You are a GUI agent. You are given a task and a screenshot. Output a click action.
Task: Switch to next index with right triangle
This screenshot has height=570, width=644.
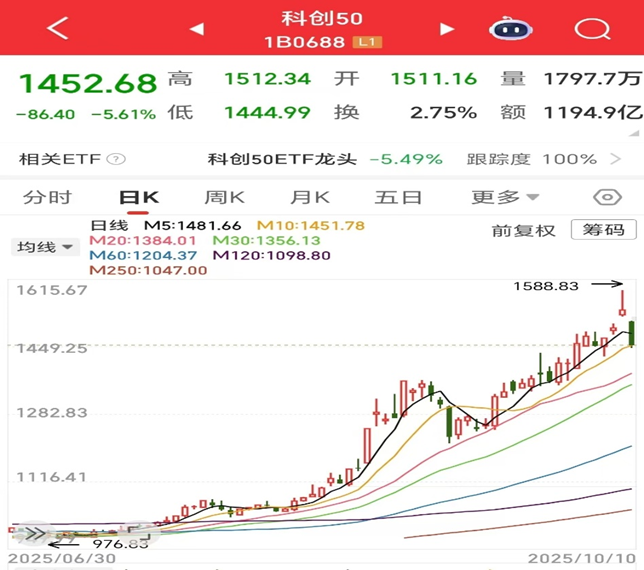(x=447, y=29)
